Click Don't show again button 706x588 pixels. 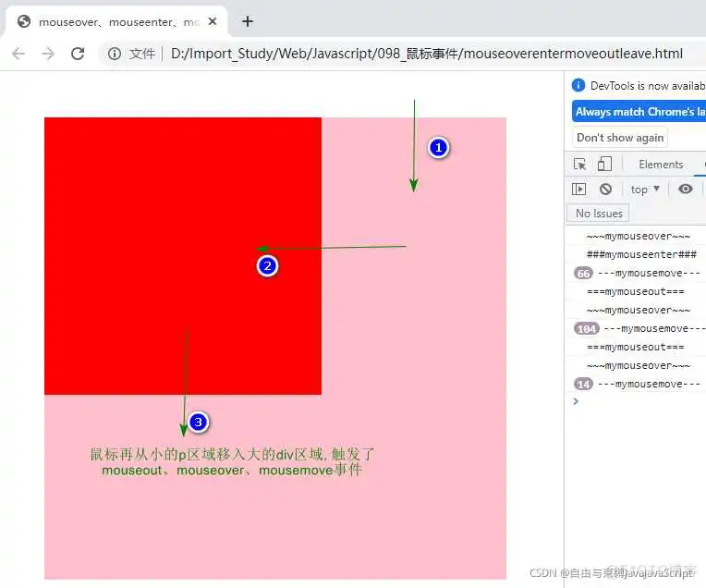(x=620, y=138)
